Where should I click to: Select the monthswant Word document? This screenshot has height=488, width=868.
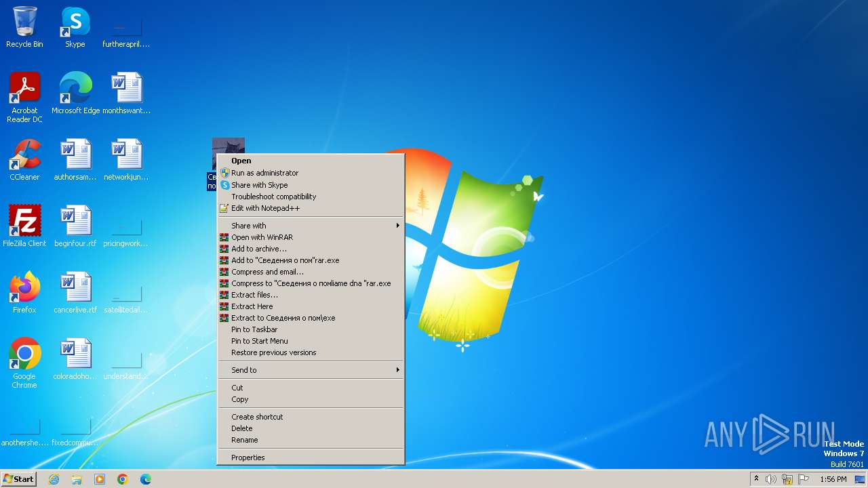pyautogui.click(x=126, y=94)
